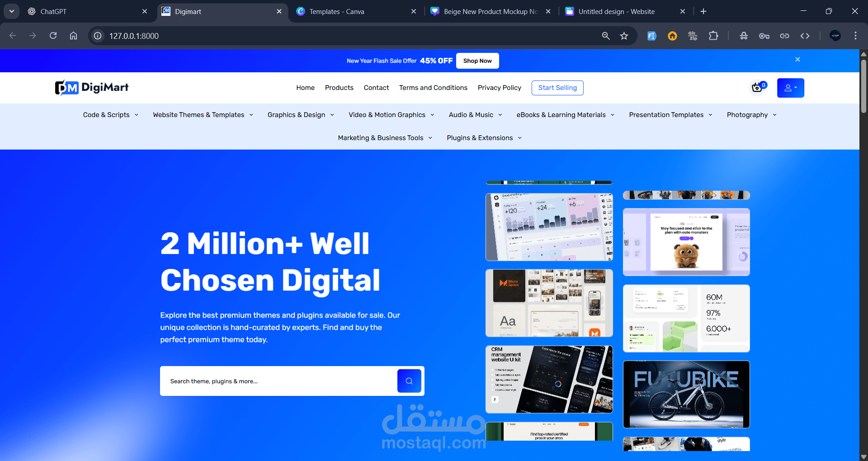Bookmark this page with the star icon
Screen dimensions: 868x461
point(624,36)
